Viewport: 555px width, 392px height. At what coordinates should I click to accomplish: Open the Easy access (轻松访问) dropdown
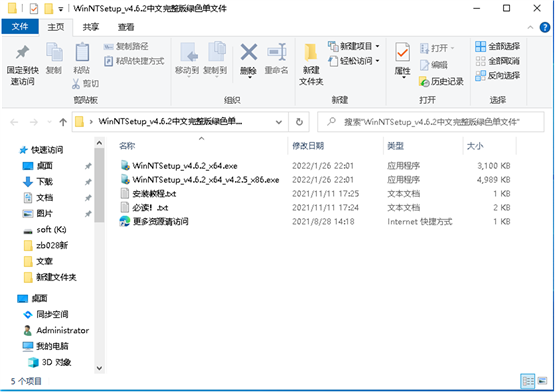click(354, 61)
